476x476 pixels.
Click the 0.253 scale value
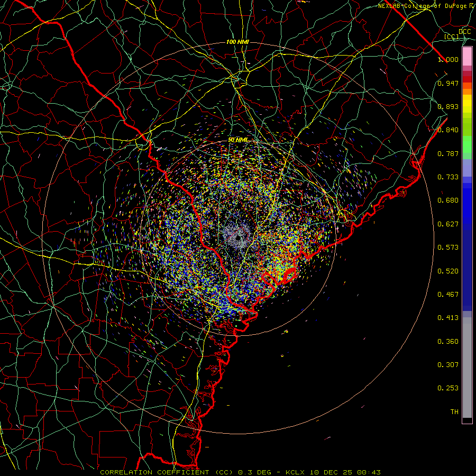point(448,388)
